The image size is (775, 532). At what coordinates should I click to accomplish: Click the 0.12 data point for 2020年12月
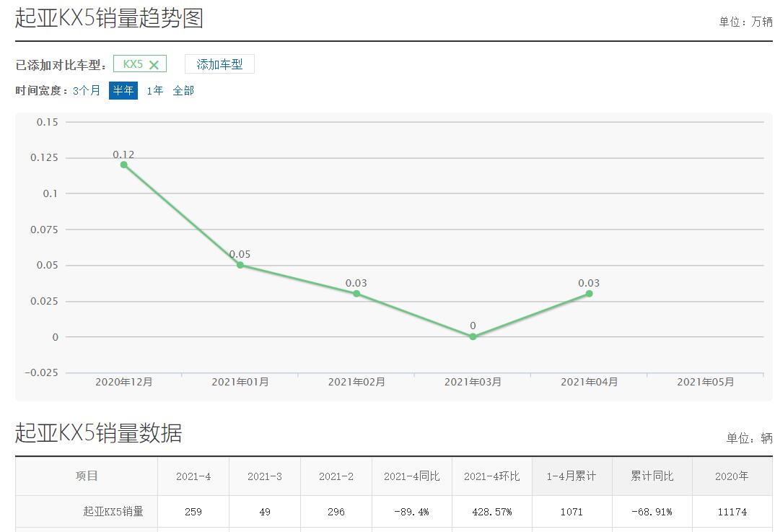click(x=123, y=165)
